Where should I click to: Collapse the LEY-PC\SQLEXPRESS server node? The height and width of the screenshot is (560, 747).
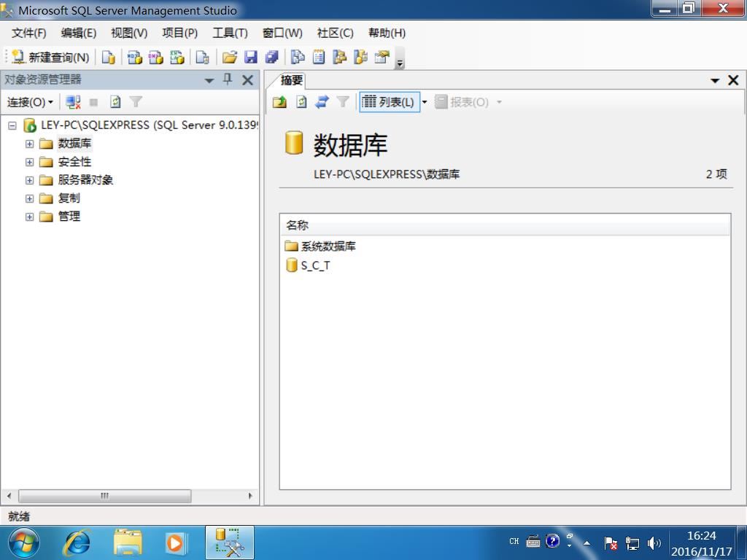tap(12, 125)
